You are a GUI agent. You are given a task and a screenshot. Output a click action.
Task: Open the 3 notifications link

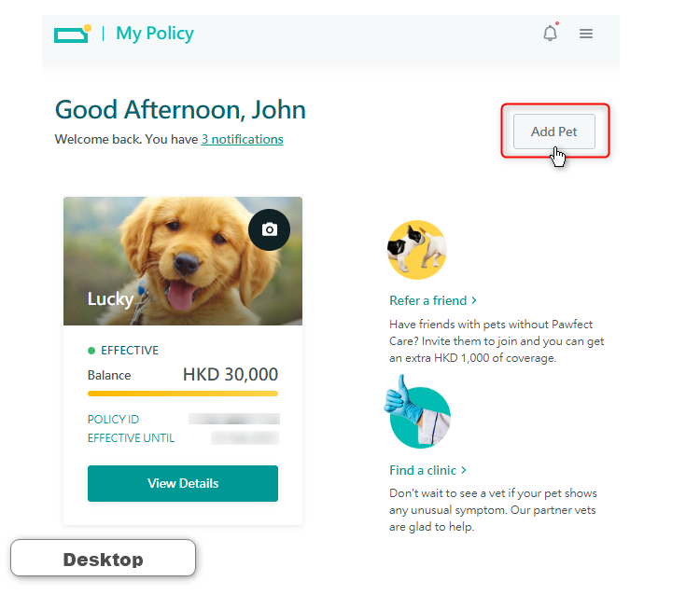coord(242,139)
